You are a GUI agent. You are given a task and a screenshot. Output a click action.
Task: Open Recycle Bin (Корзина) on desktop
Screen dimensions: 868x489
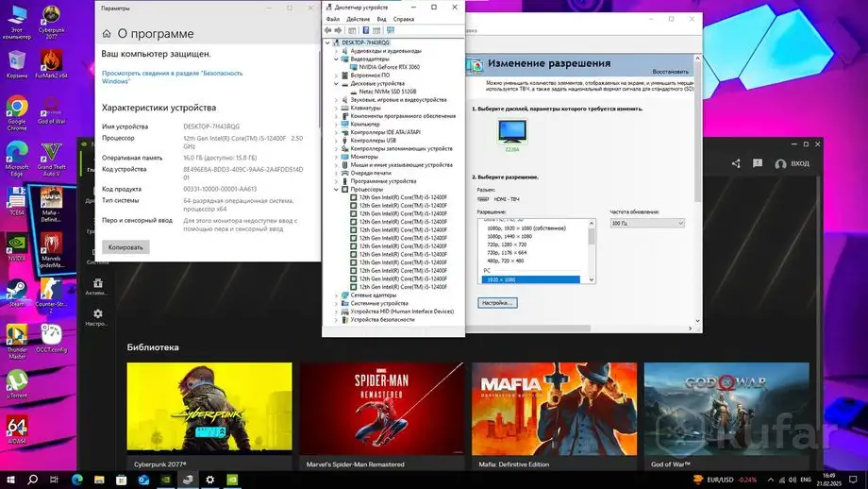17,64
